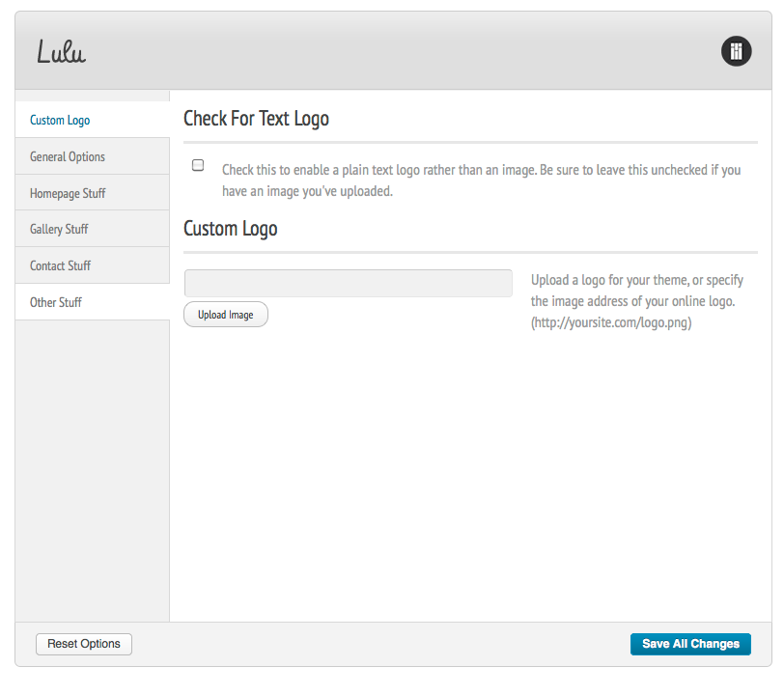Click the plain text logo description text
This screenshot has width=784, height=695.
(482, 181)
